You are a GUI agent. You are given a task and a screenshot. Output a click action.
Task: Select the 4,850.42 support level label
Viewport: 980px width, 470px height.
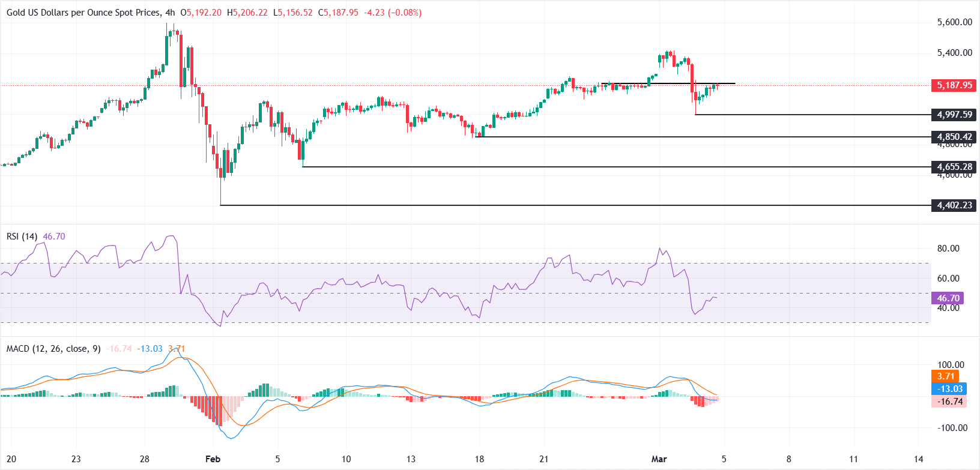click(x=954, y=137)
